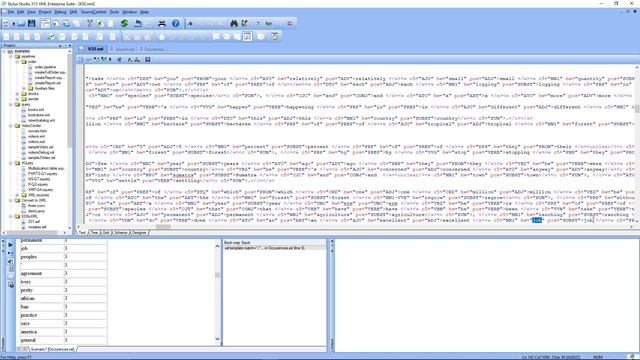Click the Undo arrow icon
This screenshot has height=360, width=640.
point(138,23)
